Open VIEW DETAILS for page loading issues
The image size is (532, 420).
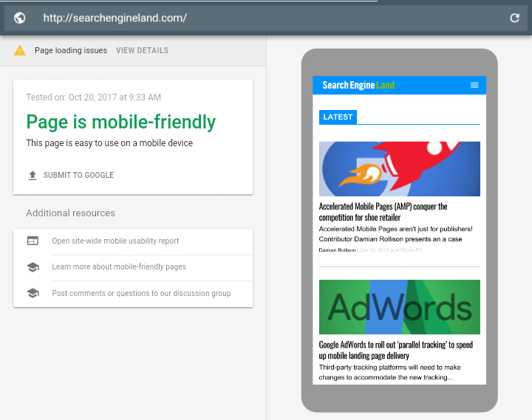pos(142,50)
